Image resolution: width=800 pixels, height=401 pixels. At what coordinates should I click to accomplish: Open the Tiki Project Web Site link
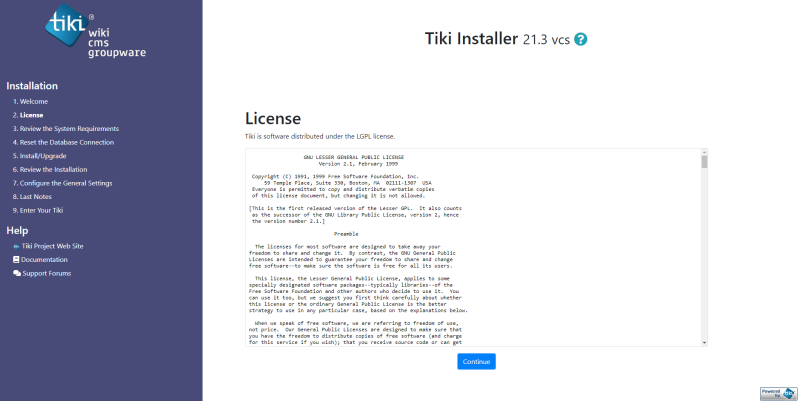(52, 246)
